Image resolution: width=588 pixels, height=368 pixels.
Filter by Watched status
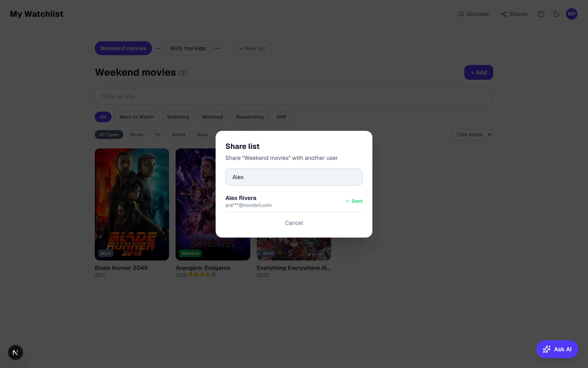tap(212, 117)
